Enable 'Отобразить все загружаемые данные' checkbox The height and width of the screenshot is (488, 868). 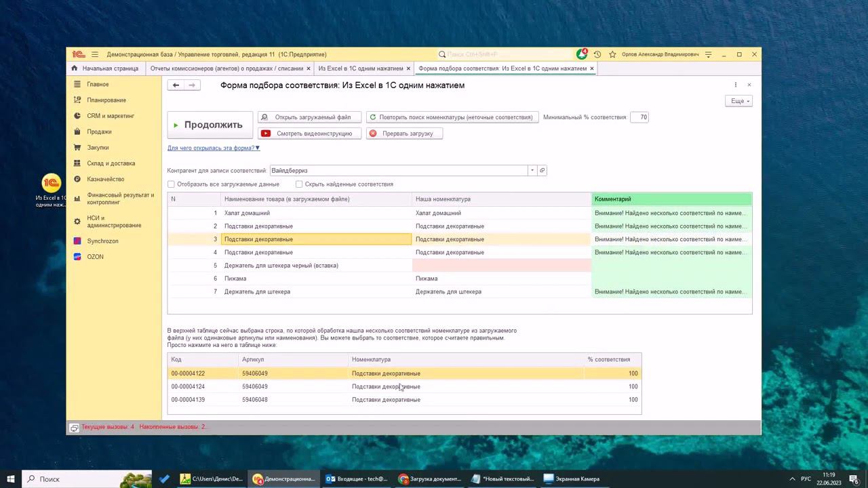pos(172,184)
